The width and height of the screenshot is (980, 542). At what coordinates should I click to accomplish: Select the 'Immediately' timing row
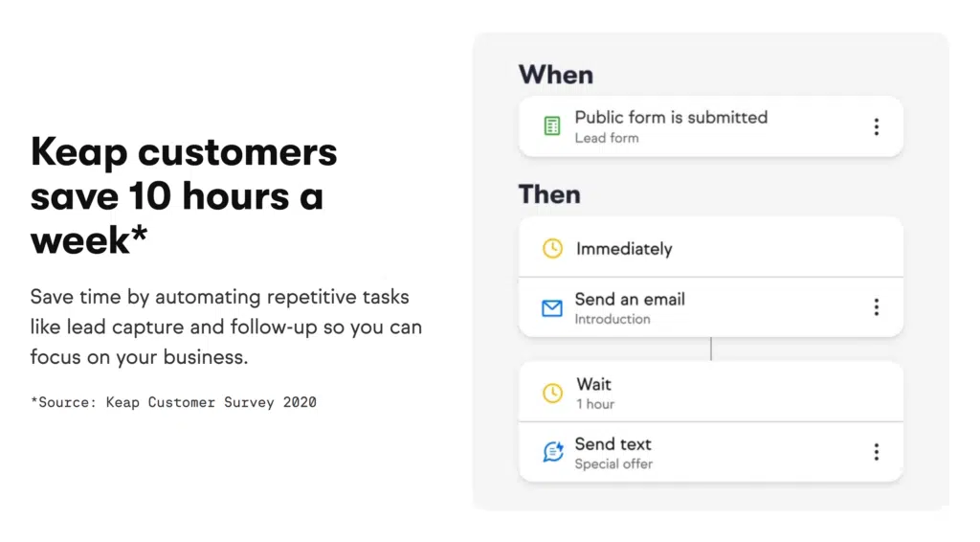tap(624, 249)
